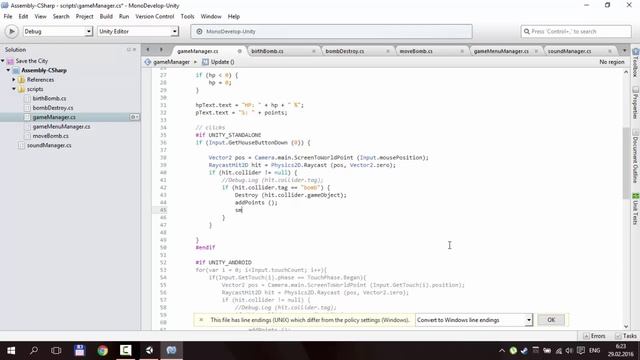Open the volume control in system tray
The height and width of the screenshot is (360, 640).
pyautogui.click(x=569, y=351)
